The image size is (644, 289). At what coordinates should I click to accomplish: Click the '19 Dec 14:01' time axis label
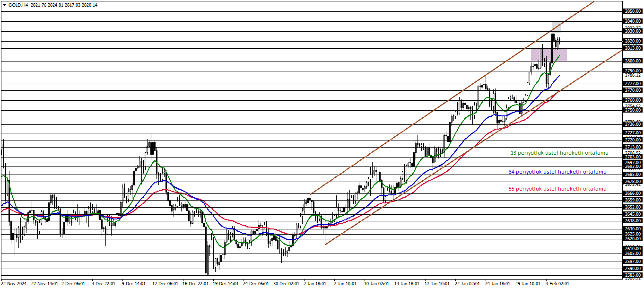tap(226, 284)
